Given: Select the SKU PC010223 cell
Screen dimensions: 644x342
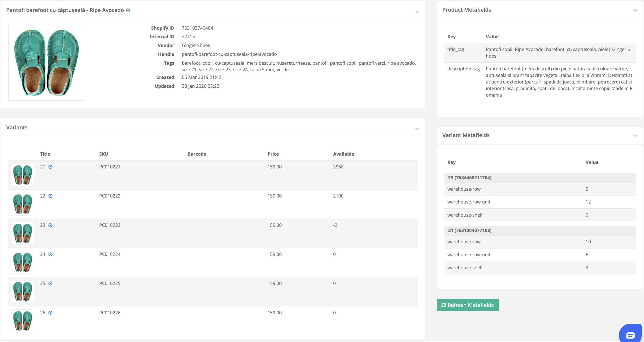Looking at the screenshot, I should tap(110, 225).
